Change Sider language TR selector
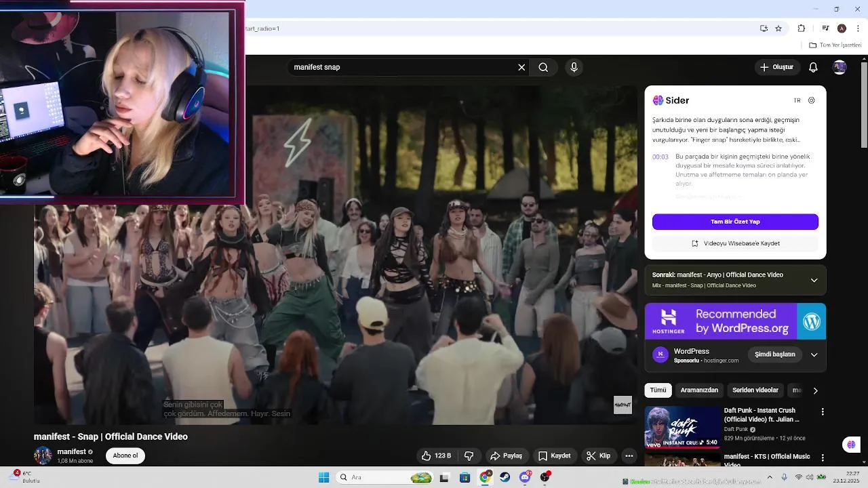 [797, 100]
